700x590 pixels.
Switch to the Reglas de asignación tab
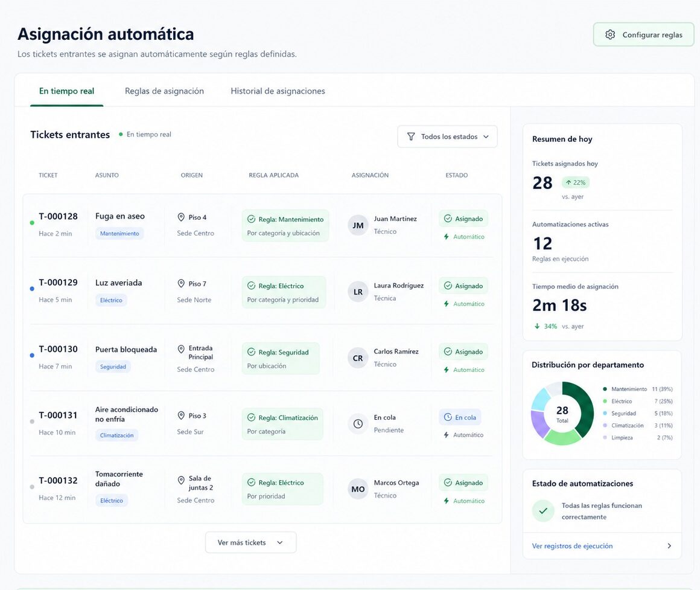point(164,91)
